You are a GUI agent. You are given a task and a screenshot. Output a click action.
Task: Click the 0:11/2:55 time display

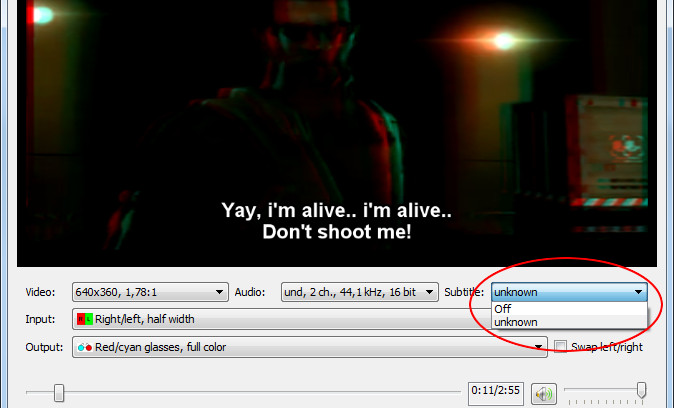point(496,393)
